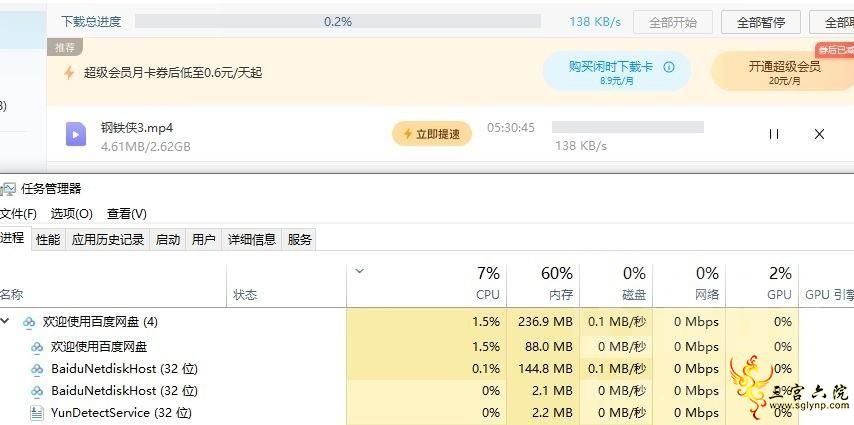The height and width of the screenshot is (425, 854).
Task: Click the 全部开始 button
Action: coord(673,22)
